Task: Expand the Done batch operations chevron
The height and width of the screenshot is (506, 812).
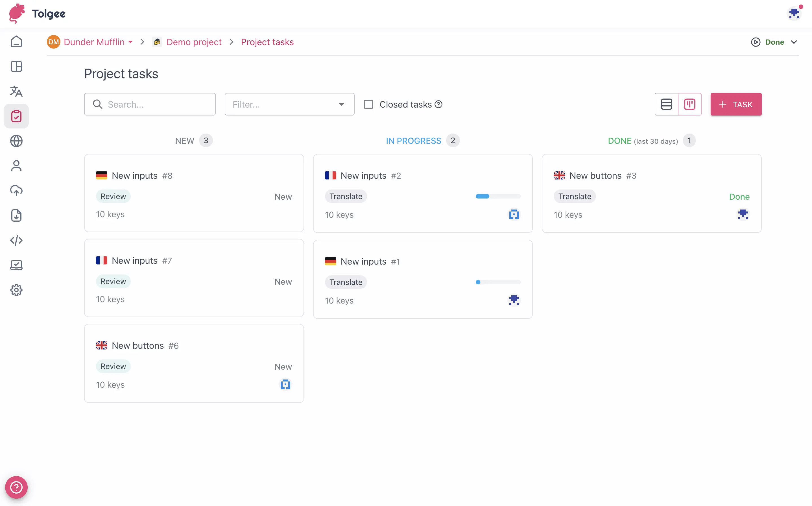Action: [x=794, y=42]
